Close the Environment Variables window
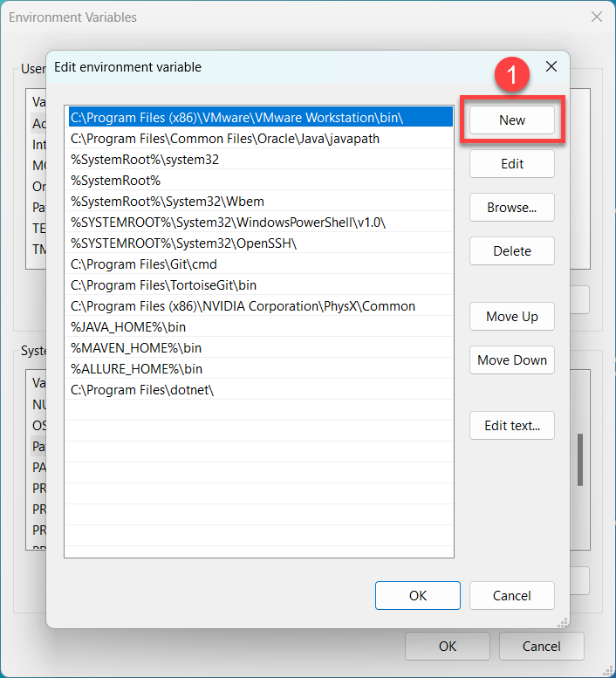Image resolution: width=616 pixels, height=678 pixels. pyautogui.click(x=597, y=17)
